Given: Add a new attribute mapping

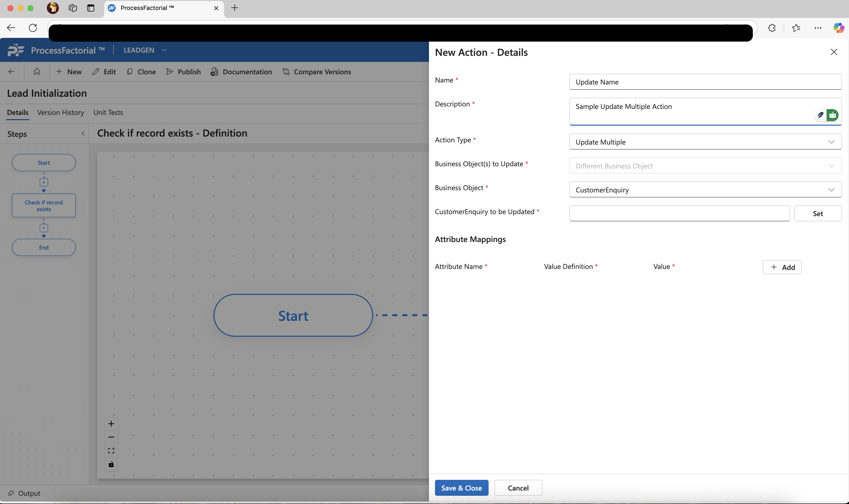Looking at the screenshot, I should (782, 267).
